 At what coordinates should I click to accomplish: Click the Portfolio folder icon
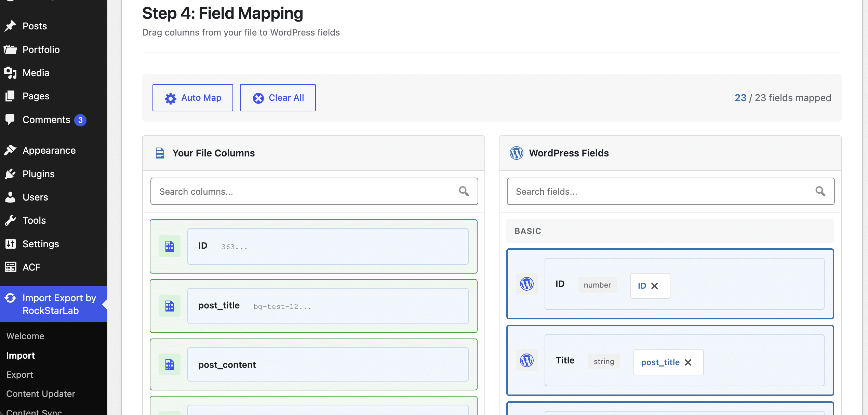pos(10,50)
